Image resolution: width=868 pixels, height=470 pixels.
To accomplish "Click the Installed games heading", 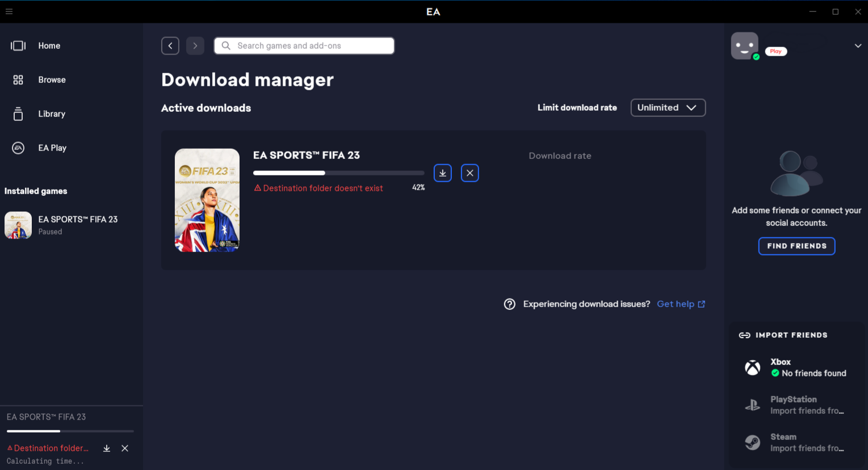I will click(x=36, y=191).
